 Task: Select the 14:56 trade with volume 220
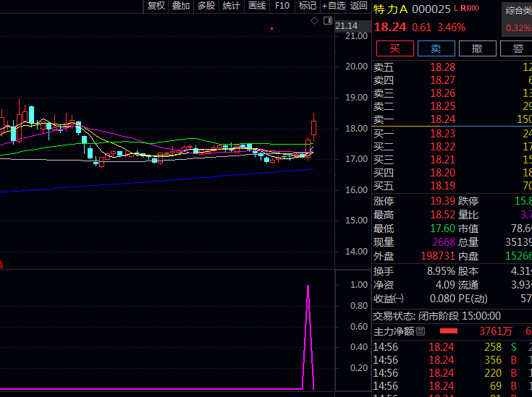pyautogui.click(x=452, y=373)
